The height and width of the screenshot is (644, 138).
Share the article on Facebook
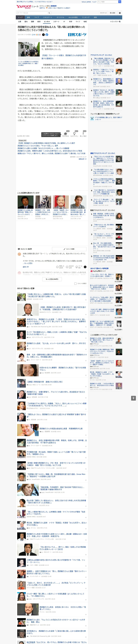click(x=47, y=35)
